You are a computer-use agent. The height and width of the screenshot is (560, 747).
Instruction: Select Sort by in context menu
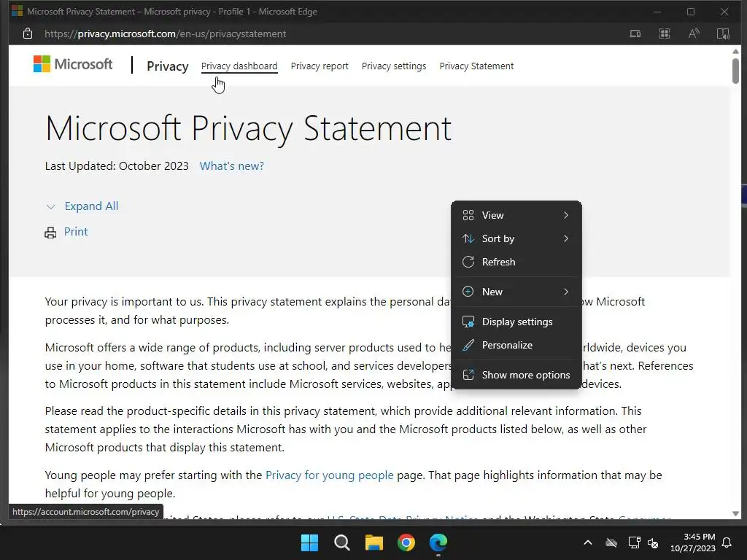pos(516,238)
